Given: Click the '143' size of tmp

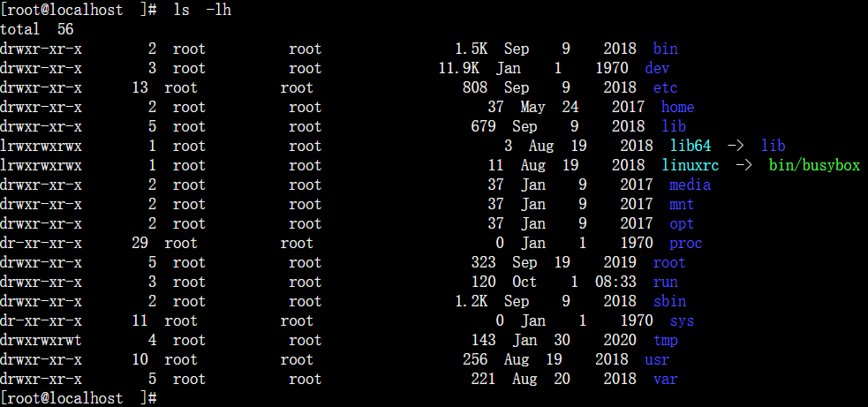Looking at the screenshot, I should [483, 340].
